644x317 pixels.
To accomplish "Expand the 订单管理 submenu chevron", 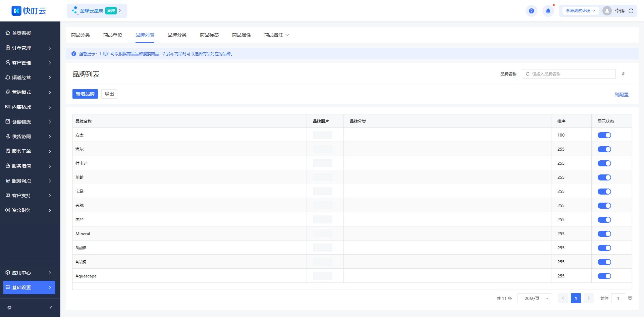I will [50, 48].
